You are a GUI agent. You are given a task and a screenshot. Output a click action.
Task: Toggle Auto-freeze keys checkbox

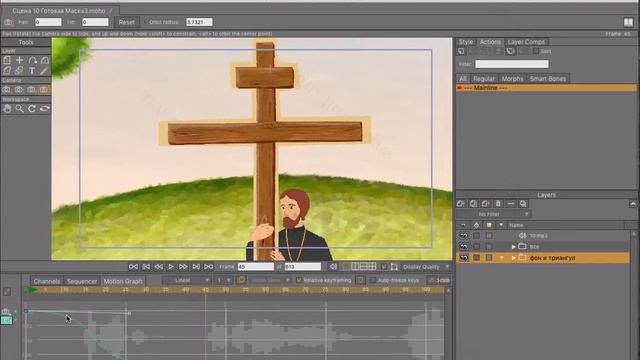coord(373,280)
